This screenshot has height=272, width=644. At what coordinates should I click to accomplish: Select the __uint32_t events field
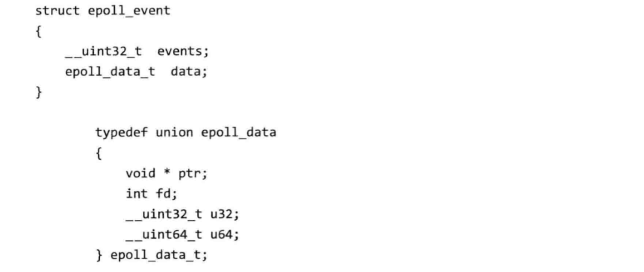coord(137,52)
